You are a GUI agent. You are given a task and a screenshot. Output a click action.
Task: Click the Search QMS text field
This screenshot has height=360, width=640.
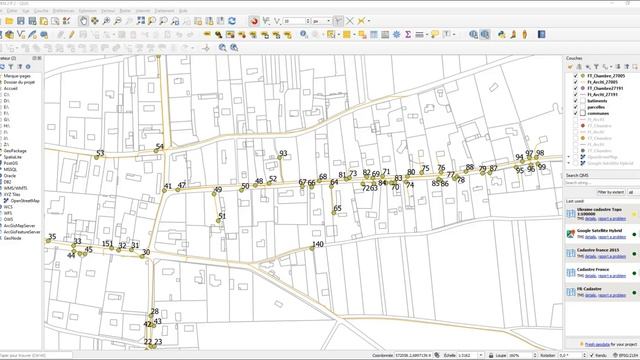601,183
